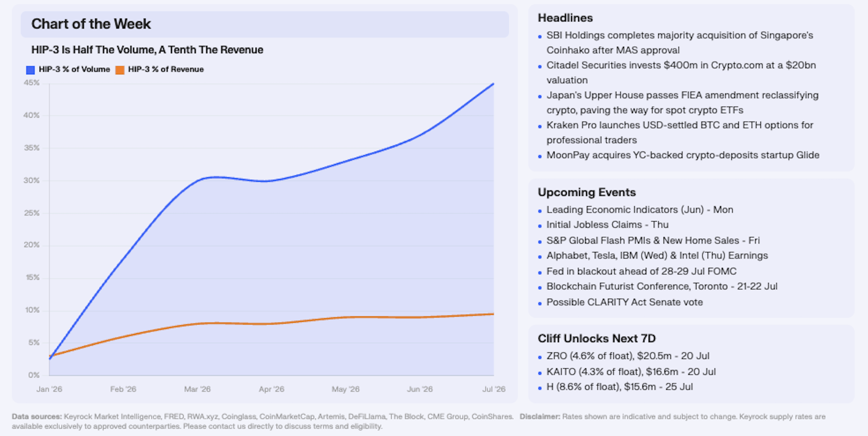Click the "Jan '26" x-axis label
868x436 pixels.
(50, 389)
